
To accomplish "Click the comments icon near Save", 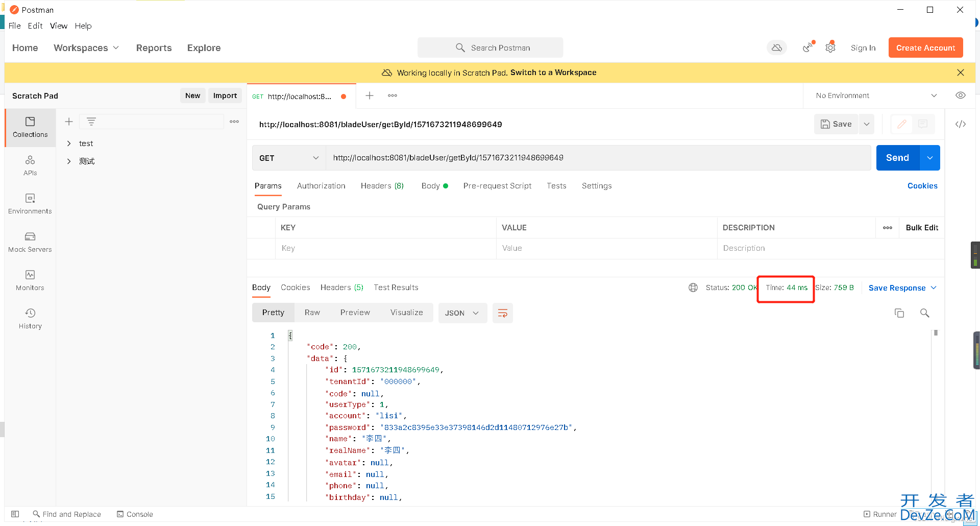I will (x=923, y=124).
